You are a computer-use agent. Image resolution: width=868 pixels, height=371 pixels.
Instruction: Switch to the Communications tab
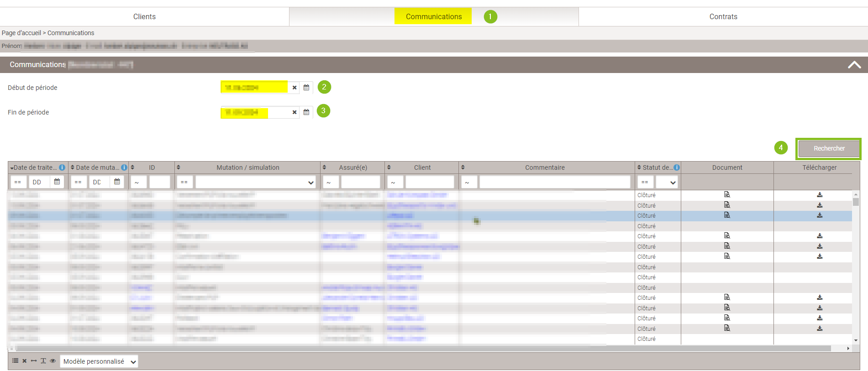pos(434,16)
